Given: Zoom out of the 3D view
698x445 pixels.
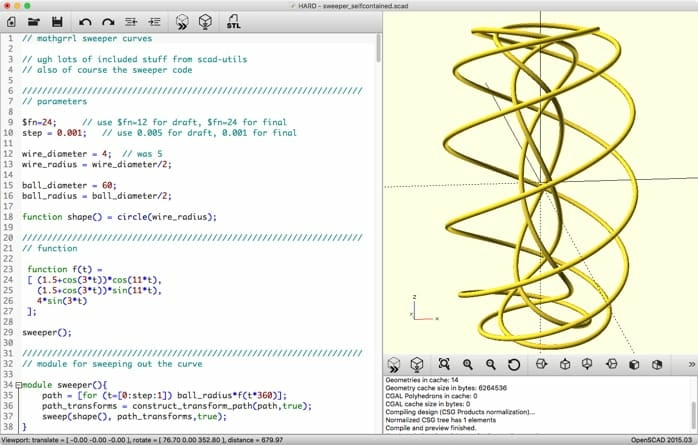Looking at the screenshot, I should pyautogui.click(x=490, y=364).
